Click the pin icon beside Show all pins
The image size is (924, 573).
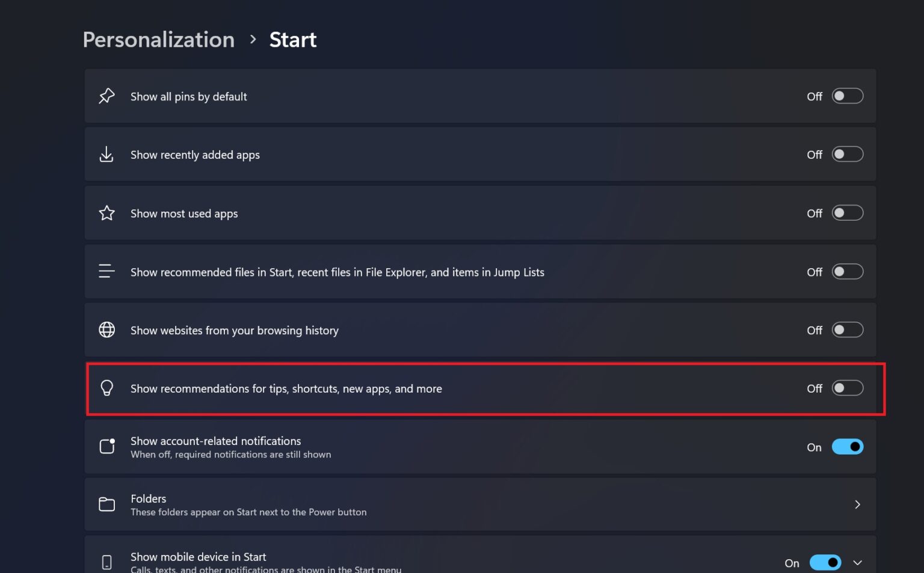point(106,96)
